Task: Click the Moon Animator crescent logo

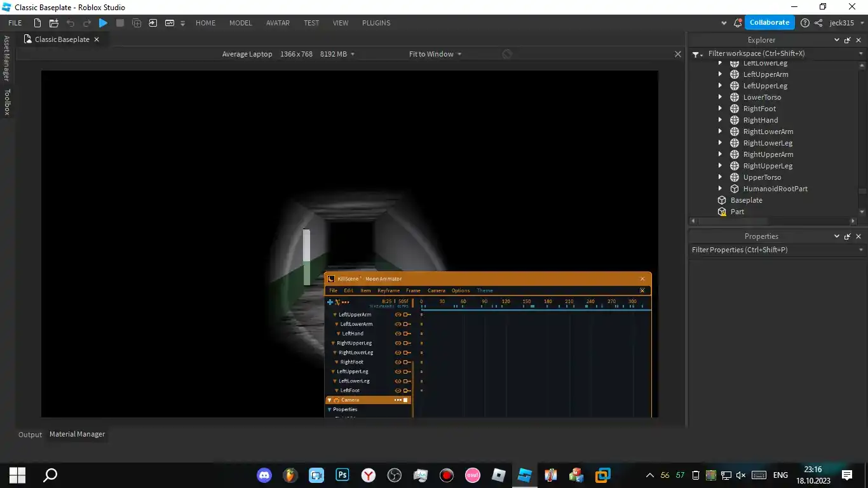Action: 331,279
